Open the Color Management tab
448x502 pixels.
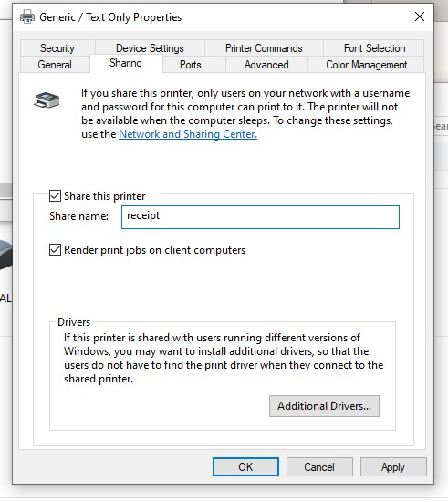(367, 65)
